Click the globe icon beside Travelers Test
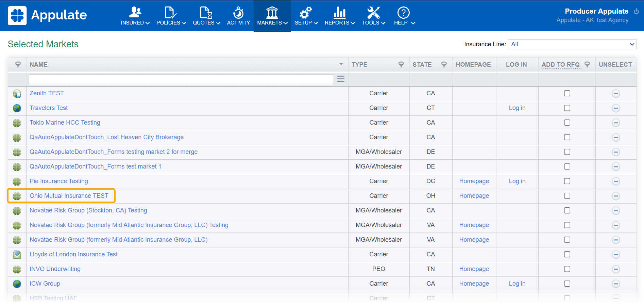Image resolution: width=644 pixels, height=303 pixels. [17, 108]
